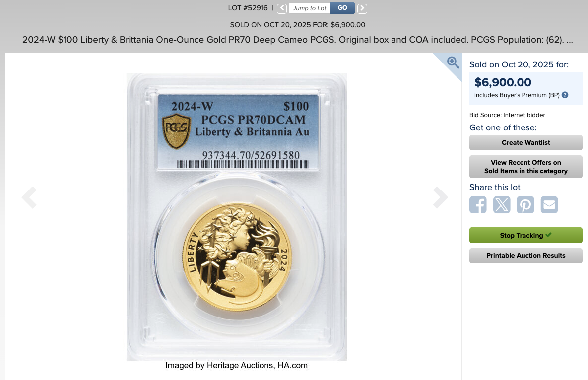
Task: Expand the truncated lot description ellipsis
Action: [570, 40]
